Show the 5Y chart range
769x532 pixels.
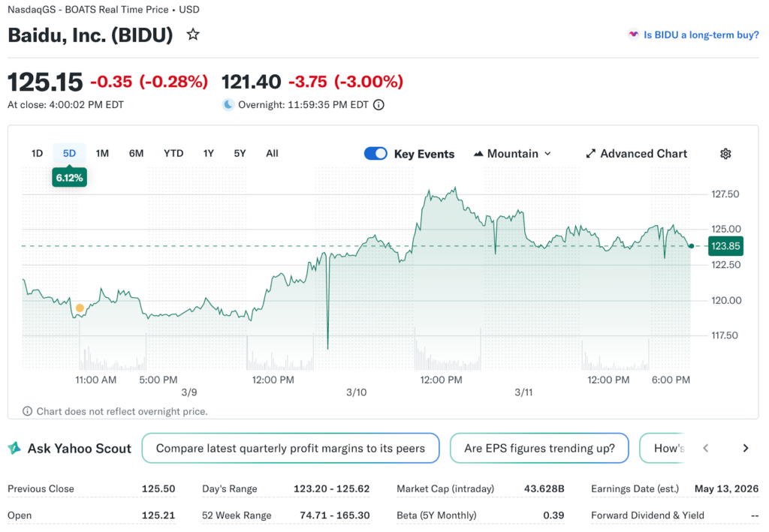point(240,154)
